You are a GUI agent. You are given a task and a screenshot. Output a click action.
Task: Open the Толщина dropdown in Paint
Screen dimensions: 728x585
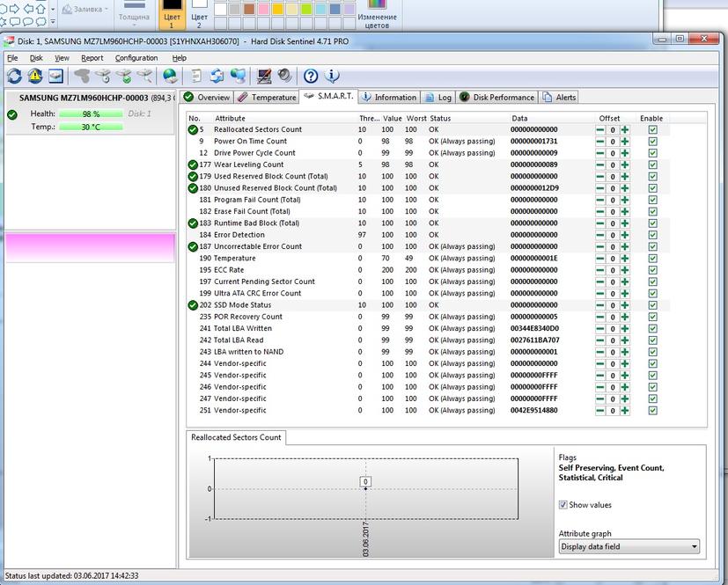(134, 14)
